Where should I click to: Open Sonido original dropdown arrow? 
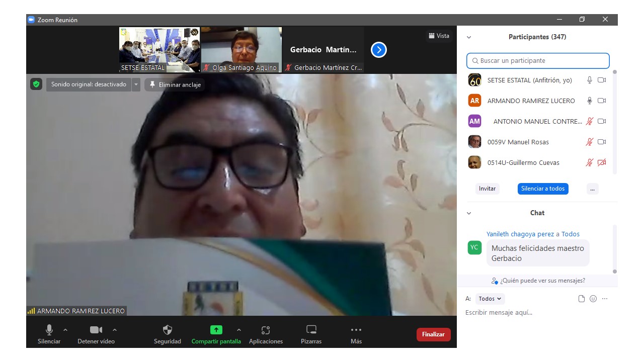click(136, 84)
